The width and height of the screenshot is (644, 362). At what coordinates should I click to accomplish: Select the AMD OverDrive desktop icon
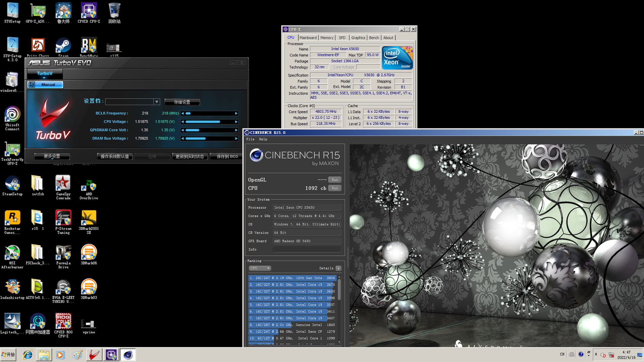89,189
